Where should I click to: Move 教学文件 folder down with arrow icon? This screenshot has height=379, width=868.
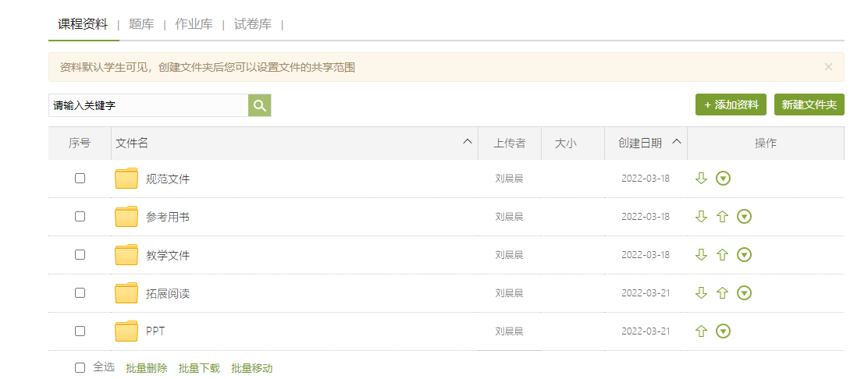click(701, 255)
